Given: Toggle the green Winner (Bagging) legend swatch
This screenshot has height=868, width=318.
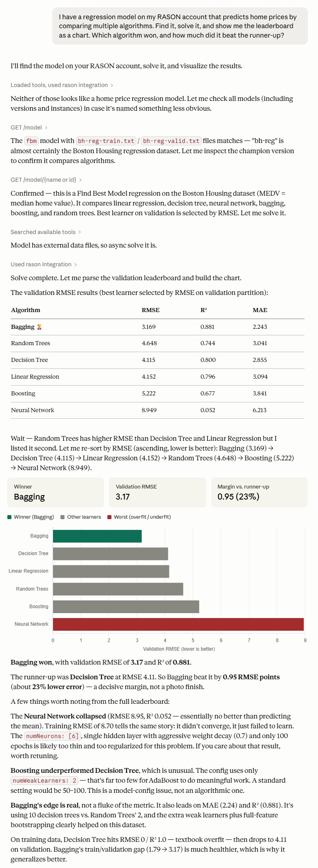Looking at the screenshot, I should tap(9, 517).
